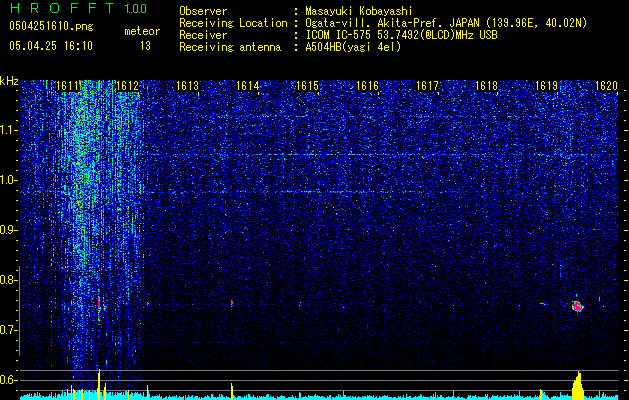This screenshot has width=629, height=400.
Task: Click the small meteor echo before 1614
Action: [x=232, y=304]
